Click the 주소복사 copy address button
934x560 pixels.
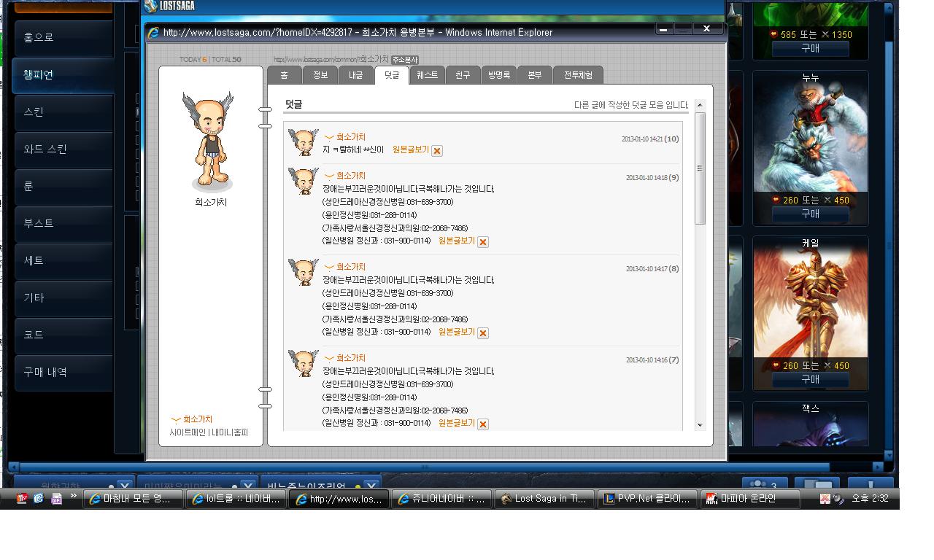[x=405, y=60]
